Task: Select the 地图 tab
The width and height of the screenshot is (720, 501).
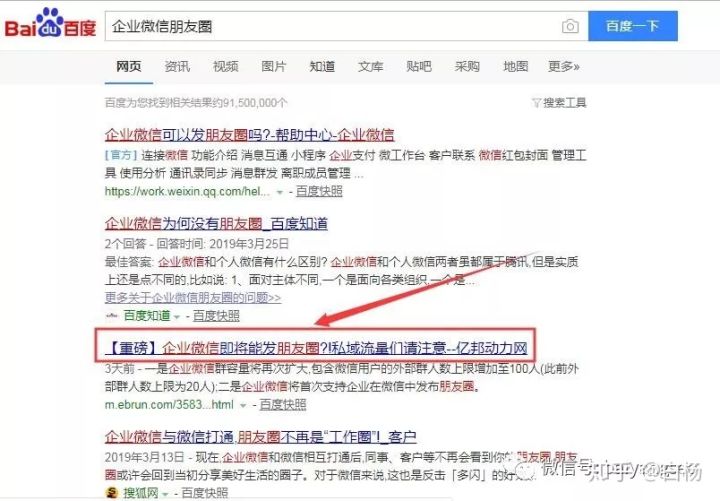Action: point(516,67)
